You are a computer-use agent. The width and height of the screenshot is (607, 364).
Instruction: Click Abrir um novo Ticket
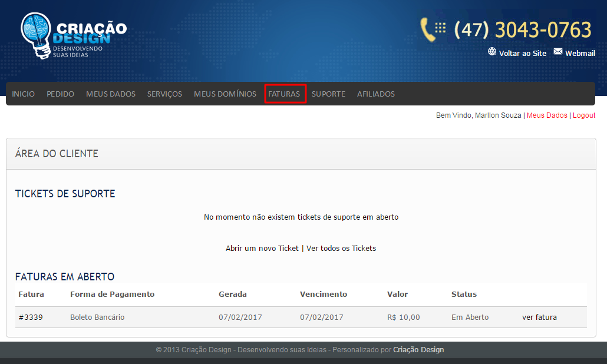click(262, 248)
